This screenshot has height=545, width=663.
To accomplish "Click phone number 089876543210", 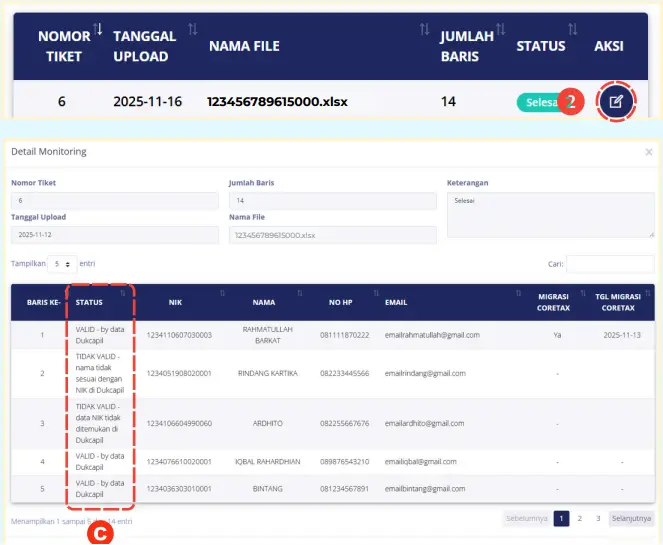I will coord(345,462).
